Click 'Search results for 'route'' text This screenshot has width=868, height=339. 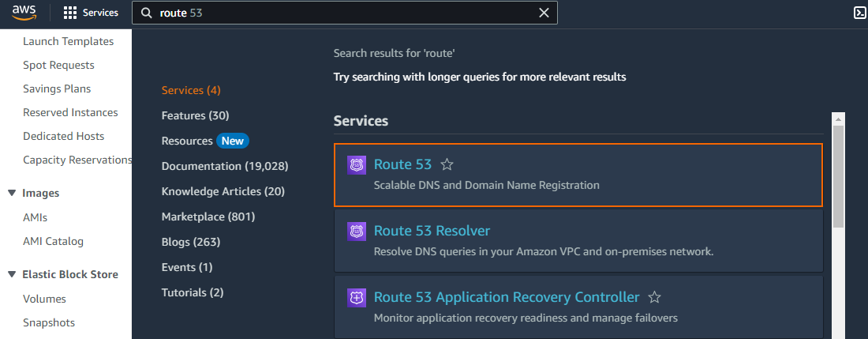click(x=394, y=53)
